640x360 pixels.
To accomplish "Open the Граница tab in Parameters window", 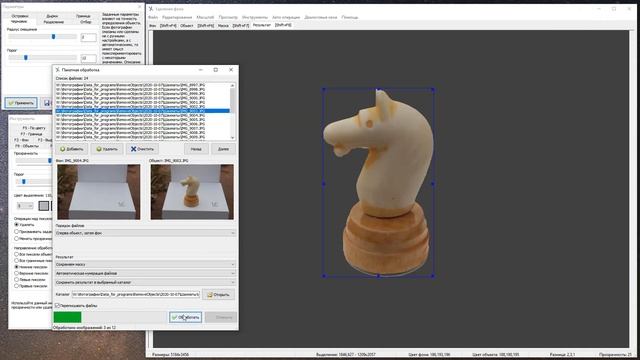I will [83, 16].
